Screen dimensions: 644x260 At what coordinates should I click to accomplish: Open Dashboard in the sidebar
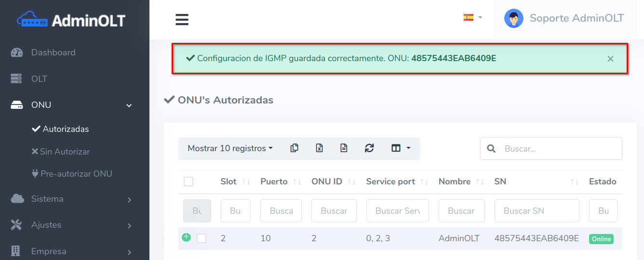[53, 52]
